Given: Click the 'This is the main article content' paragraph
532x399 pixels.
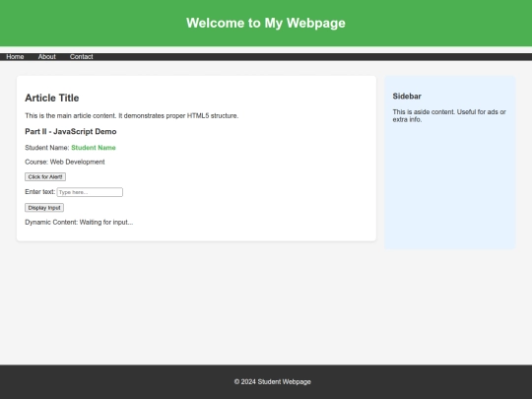Looking at the screenshot, I should (132, 115).
